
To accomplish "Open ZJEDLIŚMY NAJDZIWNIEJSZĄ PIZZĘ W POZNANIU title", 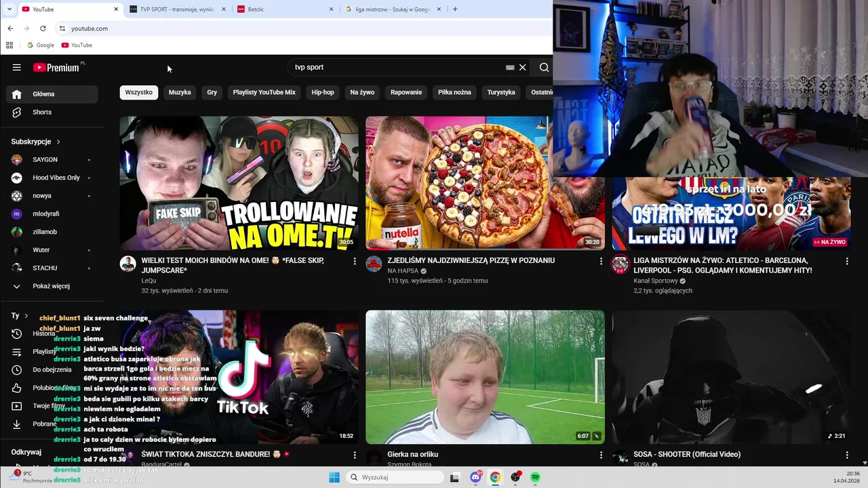I will (x=471, y=260).
